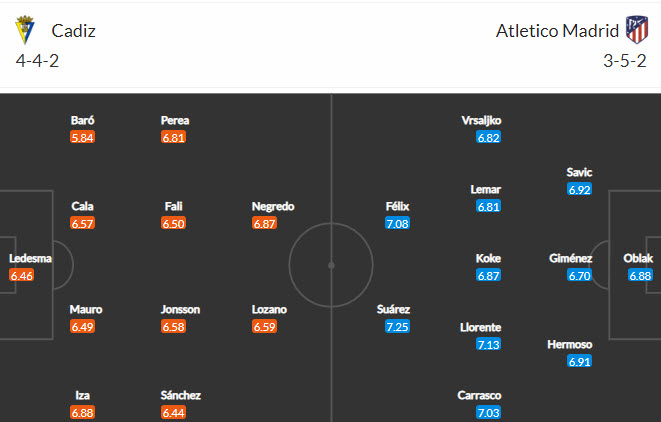
Task: Select player Koke on the pitch
Action: click(x=488, y=258)
